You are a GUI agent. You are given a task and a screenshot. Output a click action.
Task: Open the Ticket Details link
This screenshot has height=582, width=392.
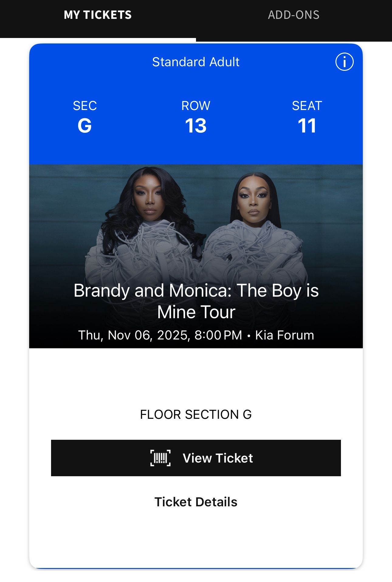click(196, 502)
